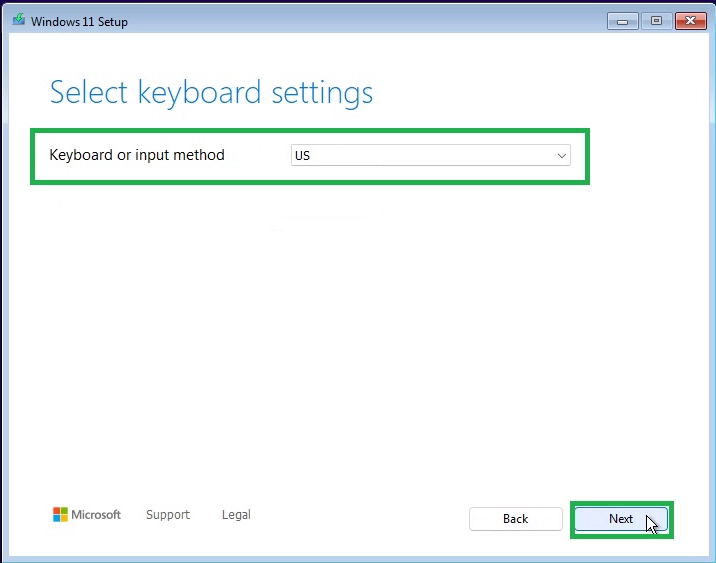716x563 pixels.
Task: Click the 'Select keyboard settings' heading
Action: click(211, 93)
